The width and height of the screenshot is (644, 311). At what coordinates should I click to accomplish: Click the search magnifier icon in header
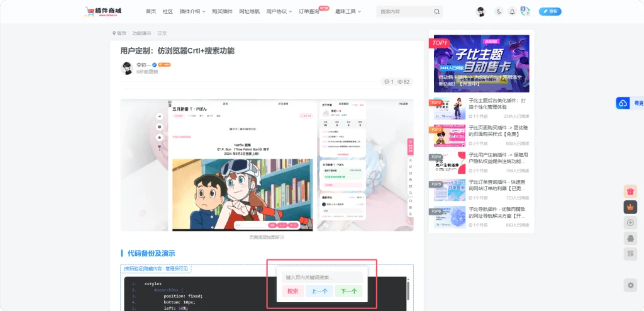[x=436, y=11]
